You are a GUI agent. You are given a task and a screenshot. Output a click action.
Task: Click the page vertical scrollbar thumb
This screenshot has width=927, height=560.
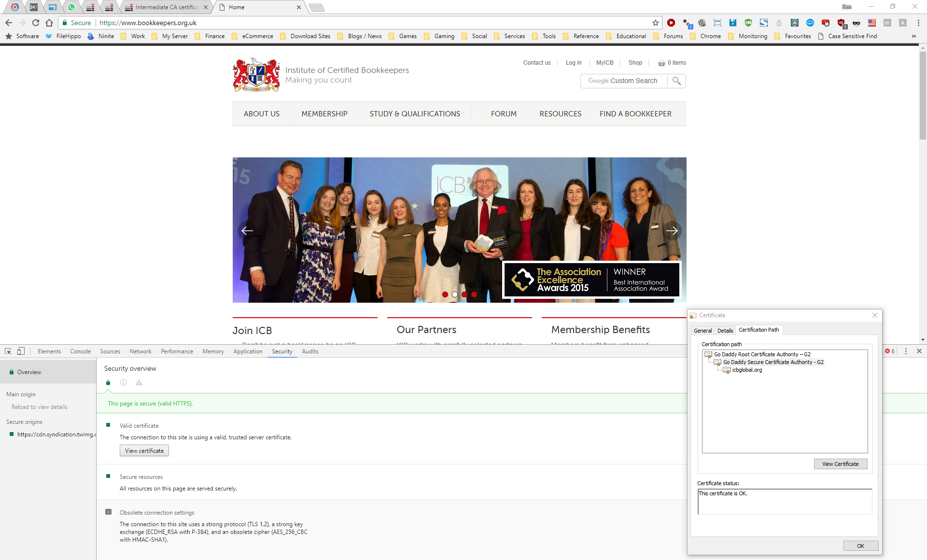(923, 95)
